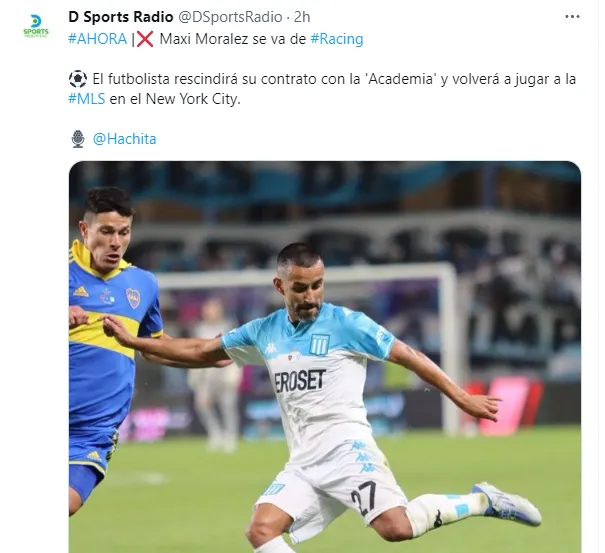Open the three-dot more options menu
Image resolution: width=605 pixels, height=553 pixels.
click(x=572, y=17)
